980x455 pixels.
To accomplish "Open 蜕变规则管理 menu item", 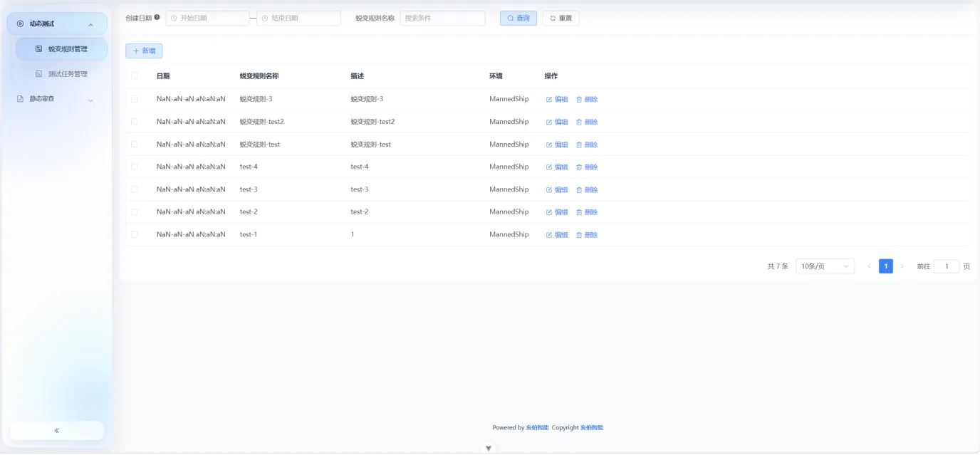I will (61, 49).
